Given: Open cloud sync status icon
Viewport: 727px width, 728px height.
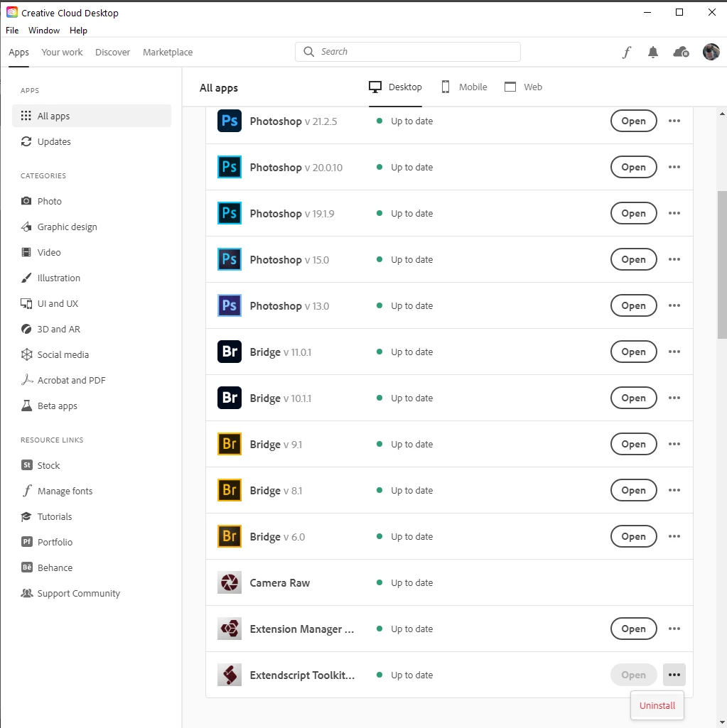Looking at the screenshot, I should click(x=681, y=52).
